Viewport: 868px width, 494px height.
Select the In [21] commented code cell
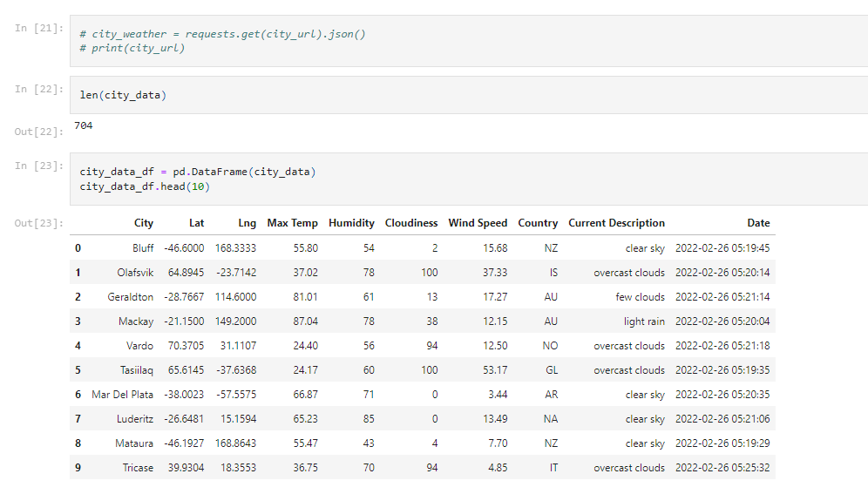pyautogui.click(x=469, y=41)
